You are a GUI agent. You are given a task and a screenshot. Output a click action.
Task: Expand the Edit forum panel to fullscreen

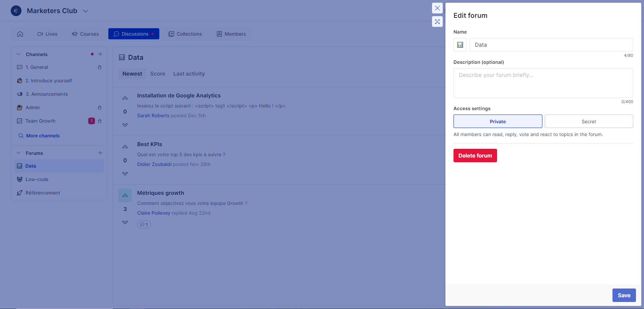[437, 22]
